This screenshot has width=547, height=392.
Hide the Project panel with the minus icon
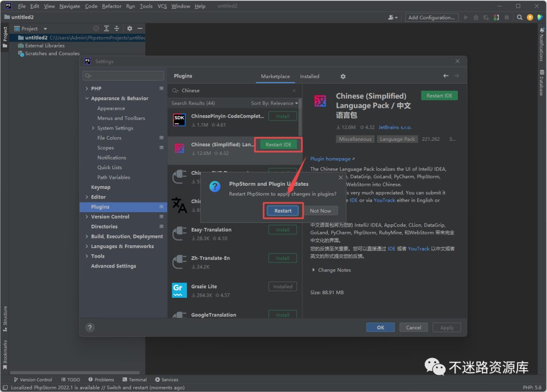click(140, 28)
